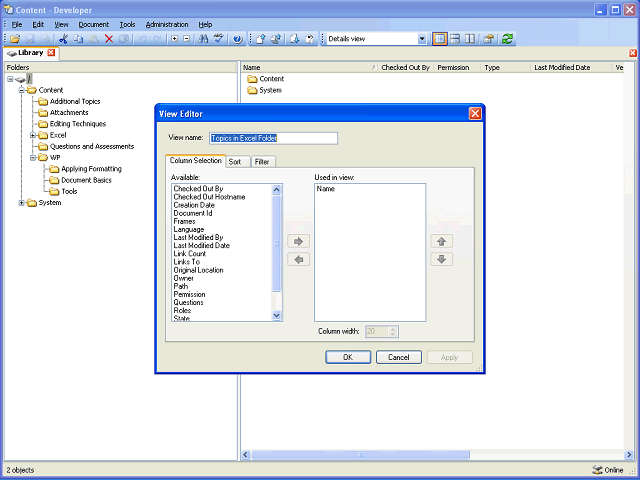Viewport: 640px width, 480px height.
Task: Click the Apply button in View Editor
Action: 449,357
